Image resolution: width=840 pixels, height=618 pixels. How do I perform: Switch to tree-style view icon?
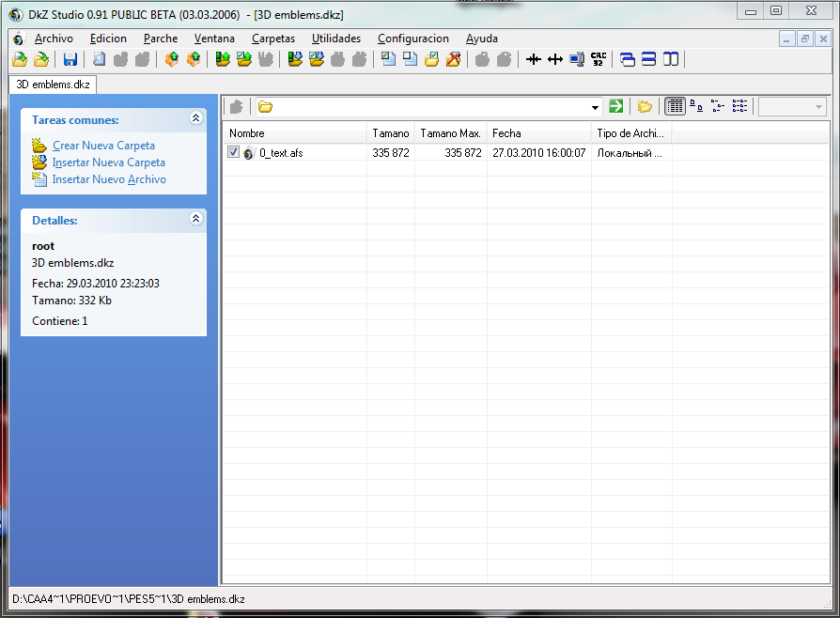(x=717, y=106)
